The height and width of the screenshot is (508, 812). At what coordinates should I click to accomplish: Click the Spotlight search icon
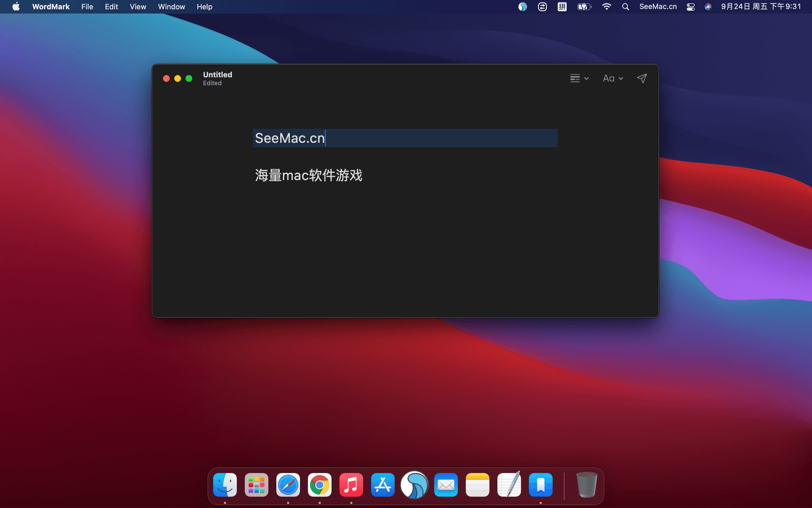(x=625, y=7)
